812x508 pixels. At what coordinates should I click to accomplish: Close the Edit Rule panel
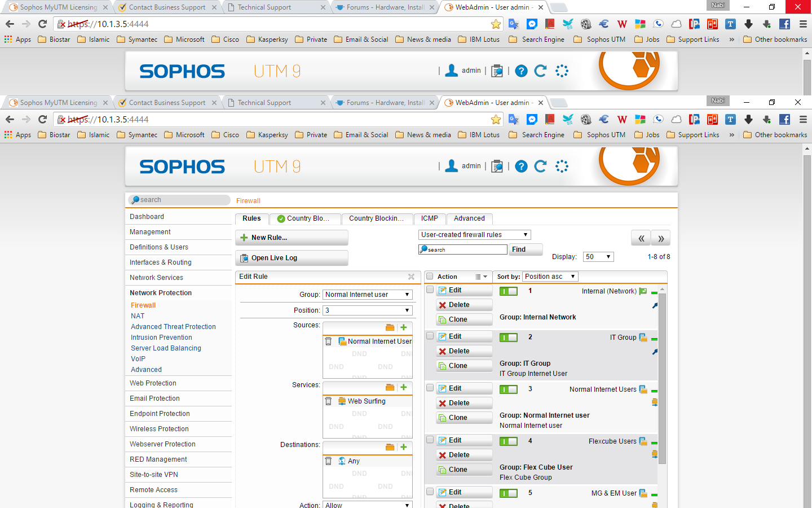(411, 277)
